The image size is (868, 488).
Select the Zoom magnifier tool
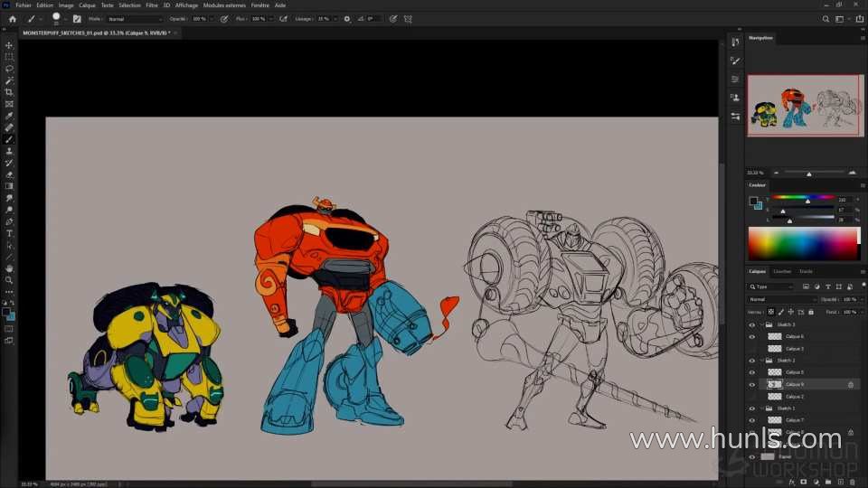coord(9,280)
